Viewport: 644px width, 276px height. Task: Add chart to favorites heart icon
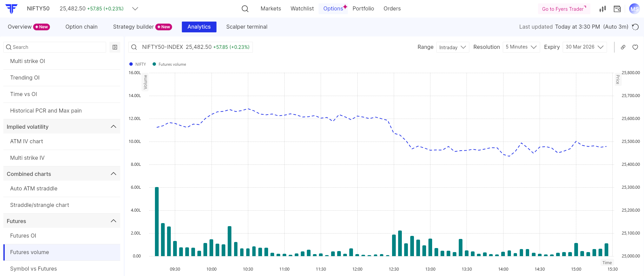click(635, 47)
